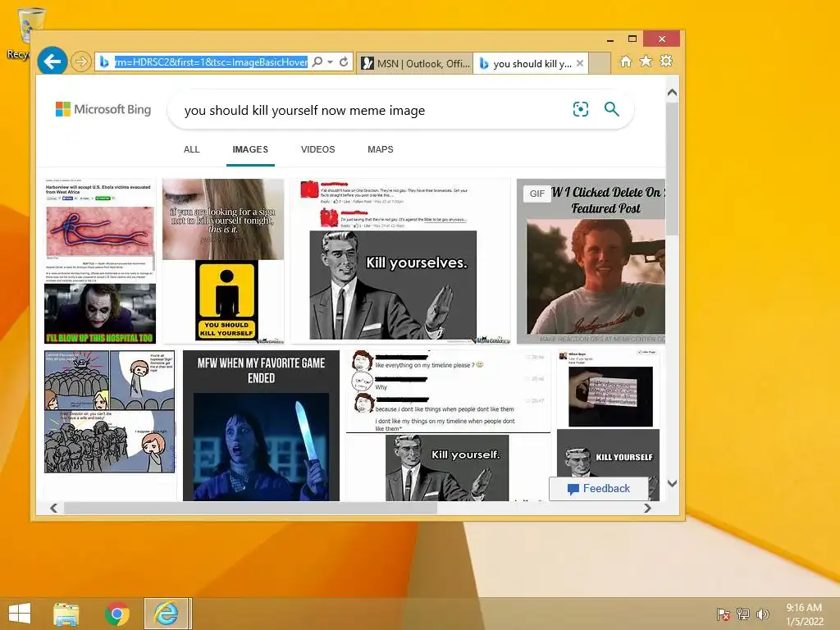840x630 pixels.
Task: Click the horizontal scrollbar thumb
Action: [250, 508]
